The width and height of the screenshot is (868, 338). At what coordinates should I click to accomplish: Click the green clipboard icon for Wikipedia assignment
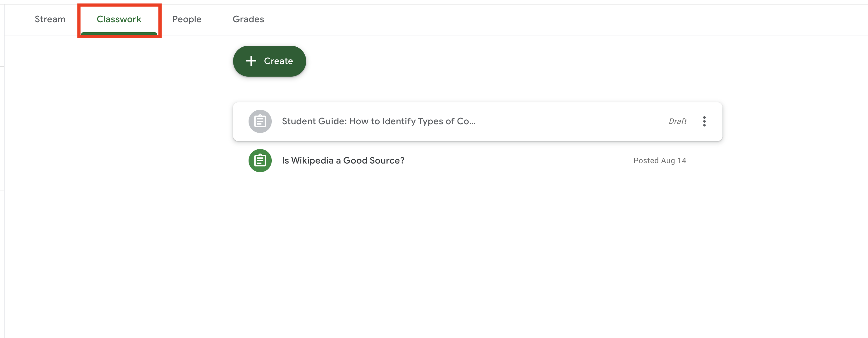click(x=260, y=161)
